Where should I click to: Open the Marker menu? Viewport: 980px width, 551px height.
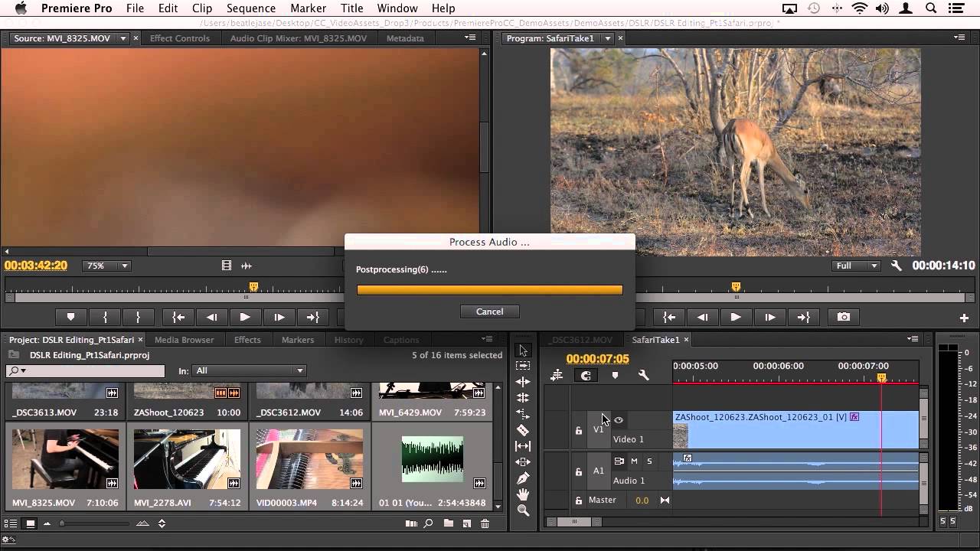click(309, 8)
